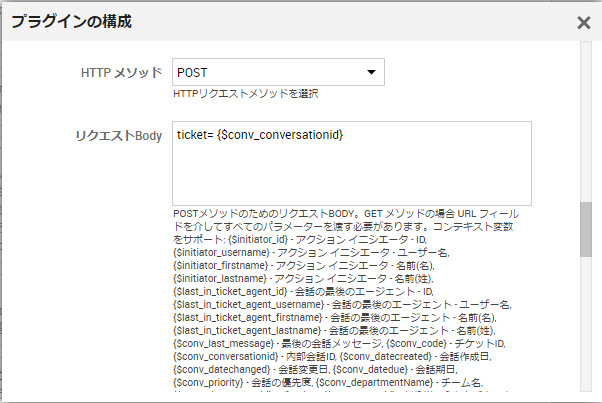The width and height of the screenshot is (602, 403).
Task: Open the HTTP メソッド dropdown showing POST
Action: click(278, 72)
